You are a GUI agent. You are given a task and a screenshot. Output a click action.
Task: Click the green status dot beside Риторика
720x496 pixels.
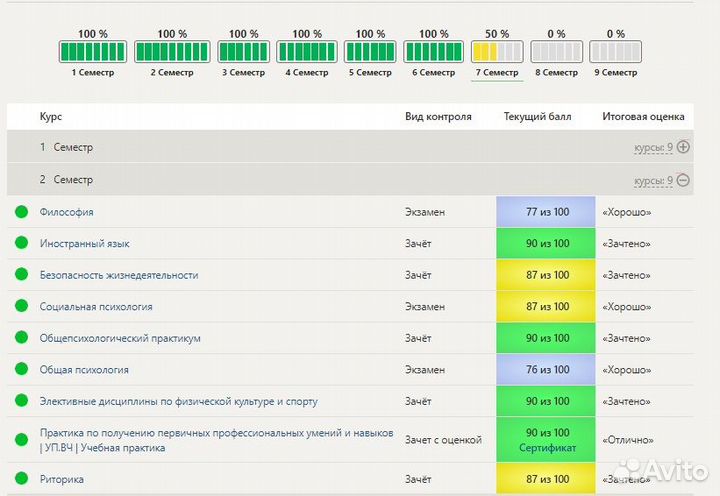(x=21, y=480)
